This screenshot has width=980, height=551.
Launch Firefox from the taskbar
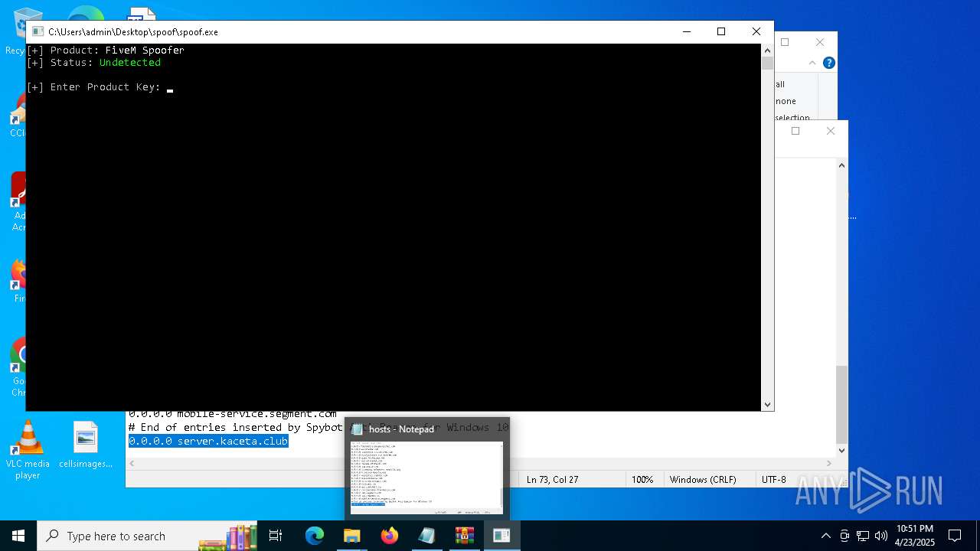pyautogui.click(x=390, y=536)
